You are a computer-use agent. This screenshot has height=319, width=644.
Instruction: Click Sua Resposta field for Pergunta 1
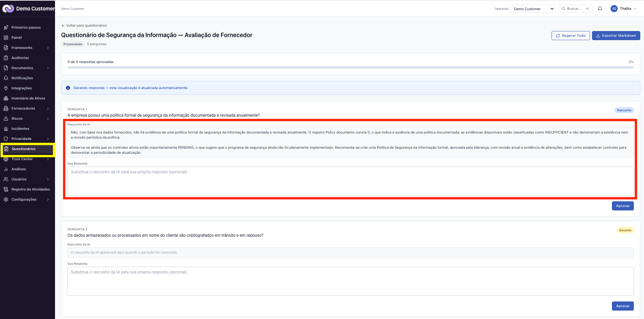click(x=350, y=181)
